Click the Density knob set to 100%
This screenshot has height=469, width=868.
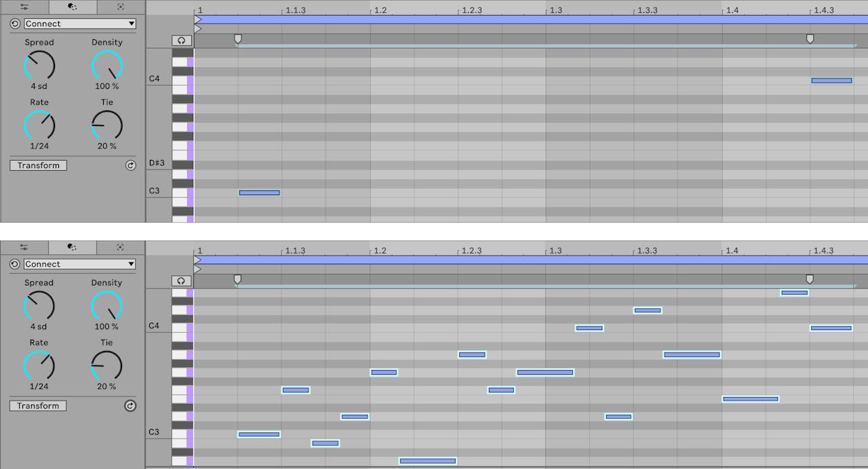point(106,66)
